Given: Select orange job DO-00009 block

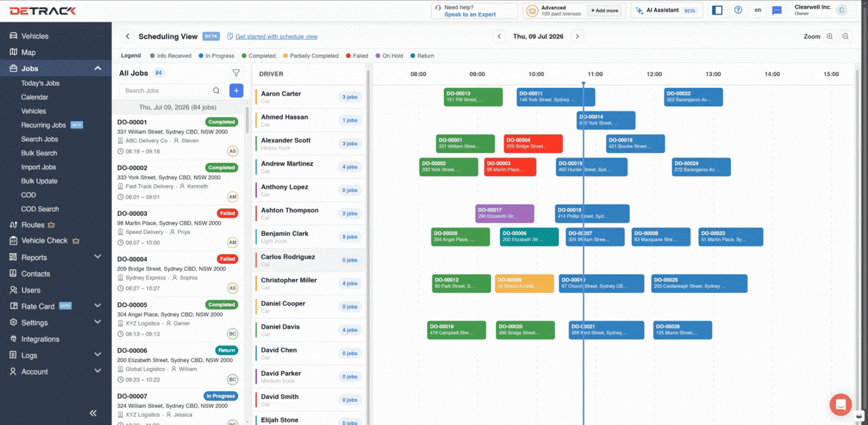Looking at the screenshot, I should tap(524, 283).
